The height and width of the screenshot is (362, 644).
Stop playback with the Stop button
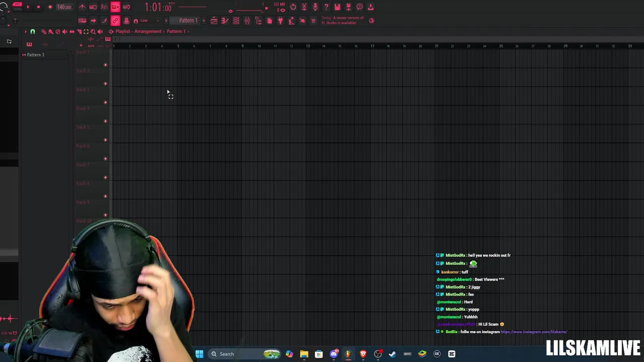pos(39,7)
